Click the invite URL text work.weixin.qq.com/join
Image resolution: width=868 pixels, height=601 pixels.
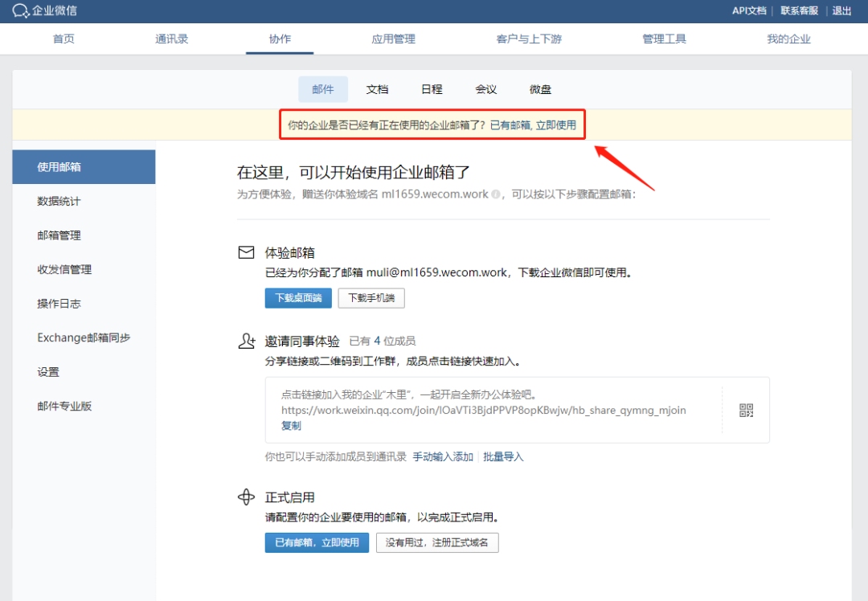(483, 410)
